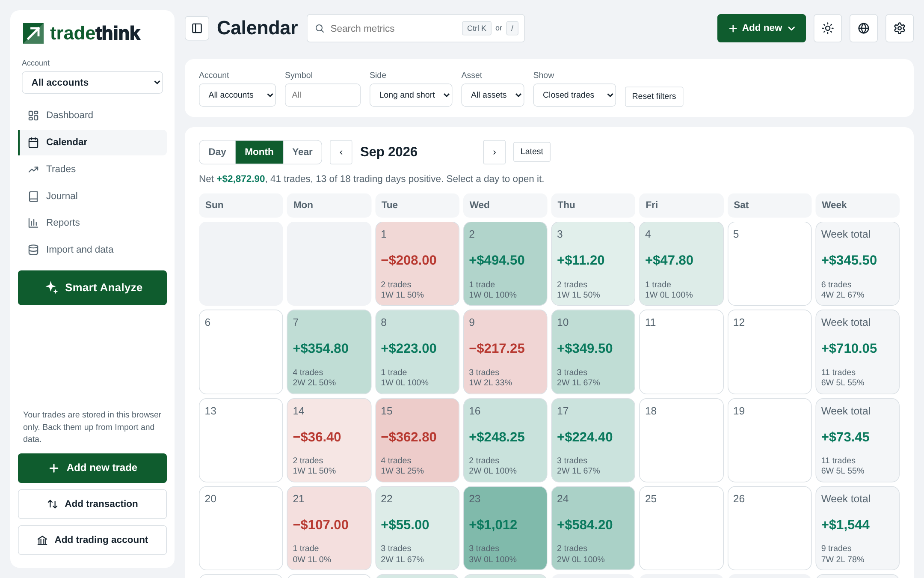The height and width of the screenshot is (578, 924).
Task: Switch to Year view
Action: click(302, 152)
